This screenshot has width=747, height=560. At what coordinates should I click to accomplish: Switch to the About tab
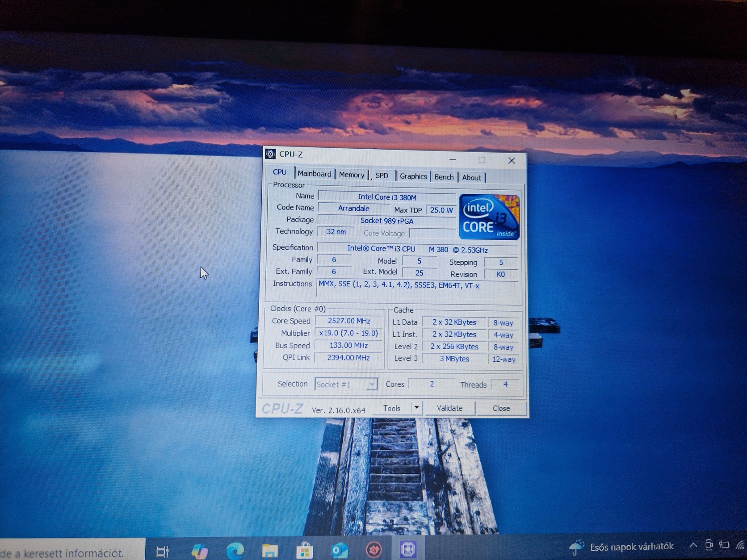[472, 177]
